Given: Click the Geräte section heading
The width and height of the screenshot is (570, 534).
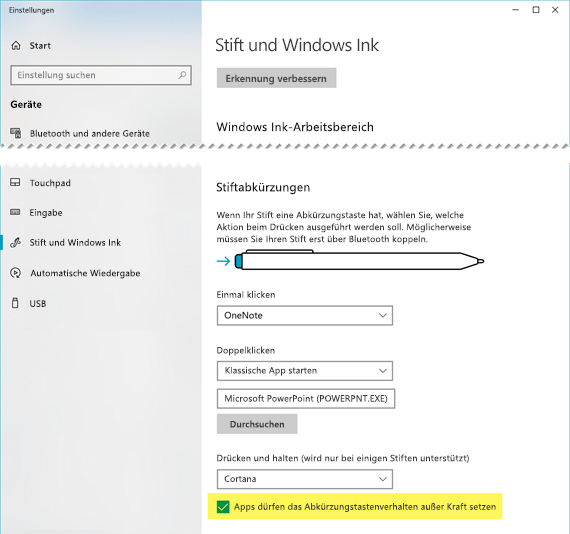Looking at the screenshot, I should pos(26,105).
